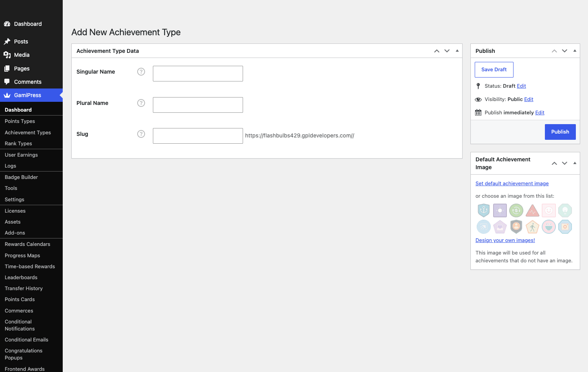Collapse the Publish panel
Screen dimensions: 588x372
pyautogui.click(x=575, y=51)
